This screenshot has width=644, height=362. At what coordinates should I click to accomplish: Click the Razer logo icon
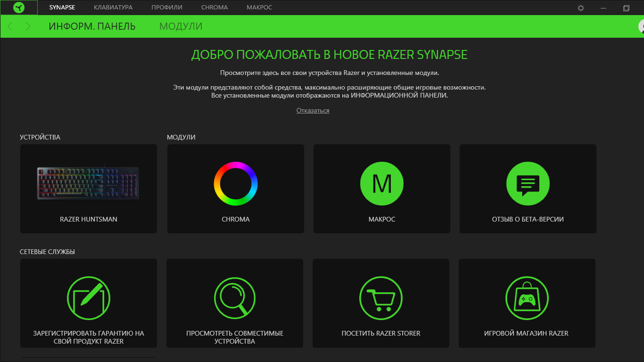pyautogui.click(x=19, y=8)
